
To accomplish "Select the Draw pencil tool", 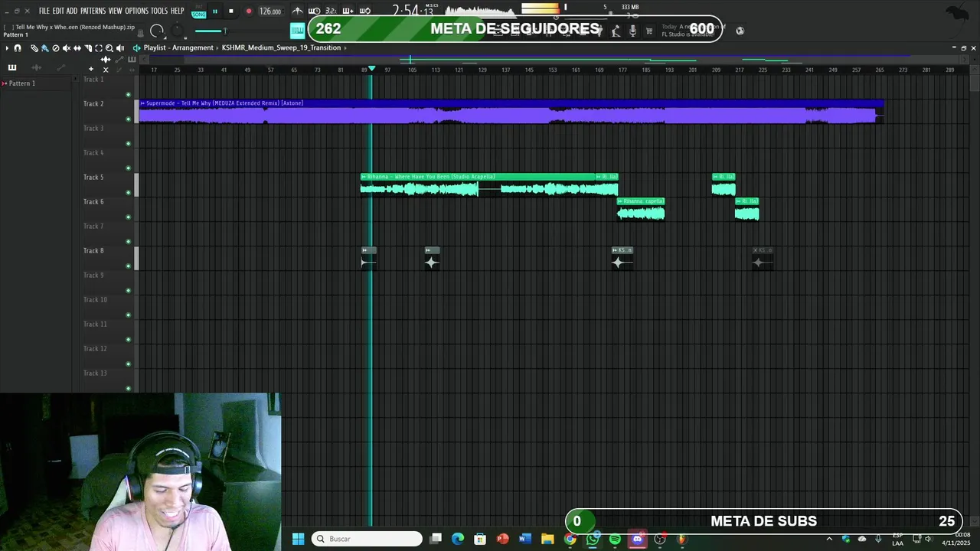I will click(34, 48).
